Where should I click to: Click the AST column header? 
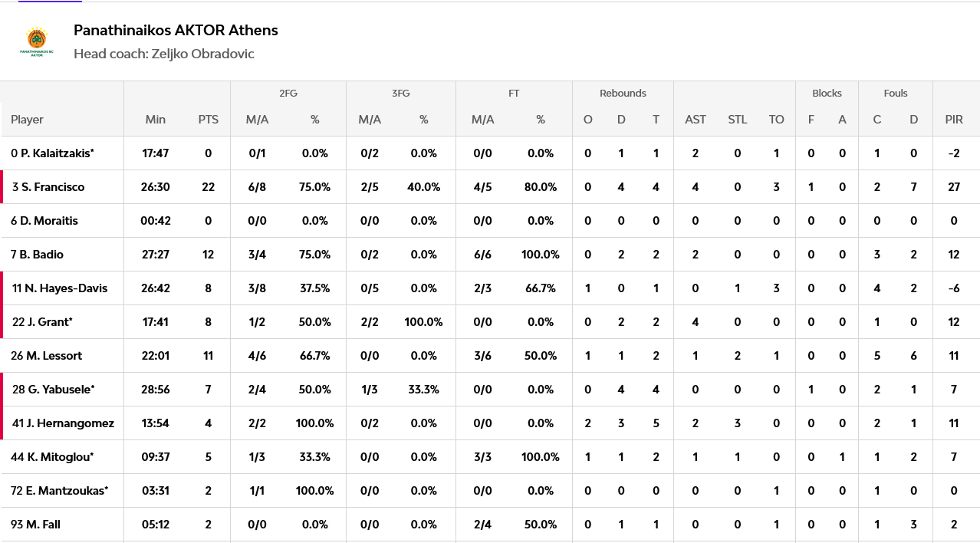tap(696, 120)
